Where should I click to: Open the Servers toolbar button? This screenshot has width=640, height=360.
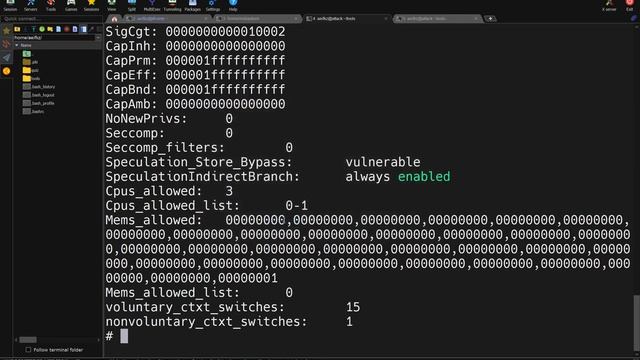pos(31,6)
